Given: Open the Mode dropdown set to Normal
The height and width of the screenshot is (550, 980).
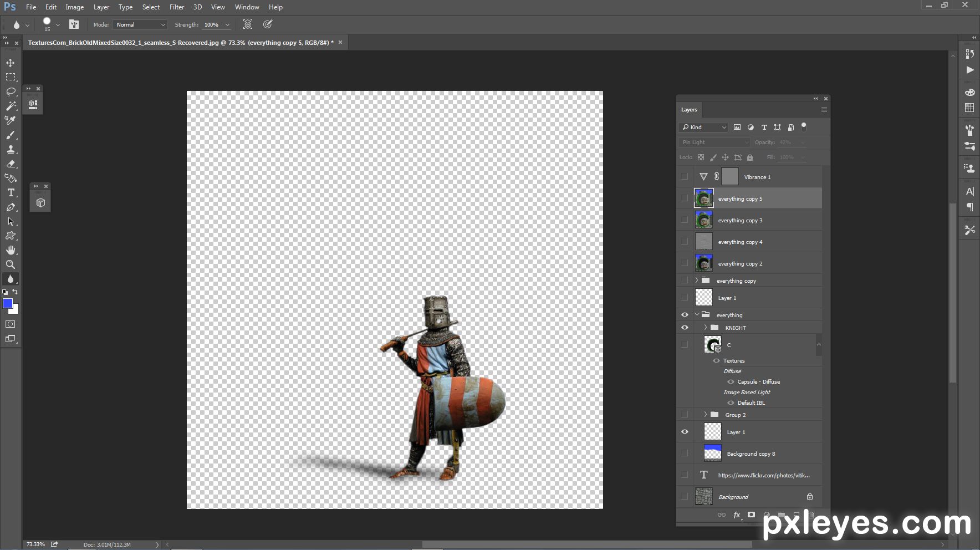Looking at the screenshot, I should tap(140, 25).
